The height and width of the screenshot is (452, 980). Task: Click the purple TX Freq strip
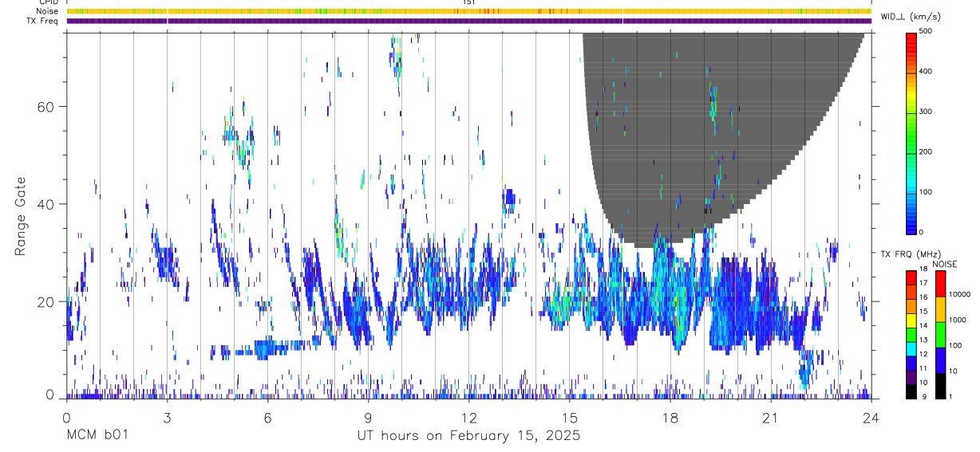[469, 21]
